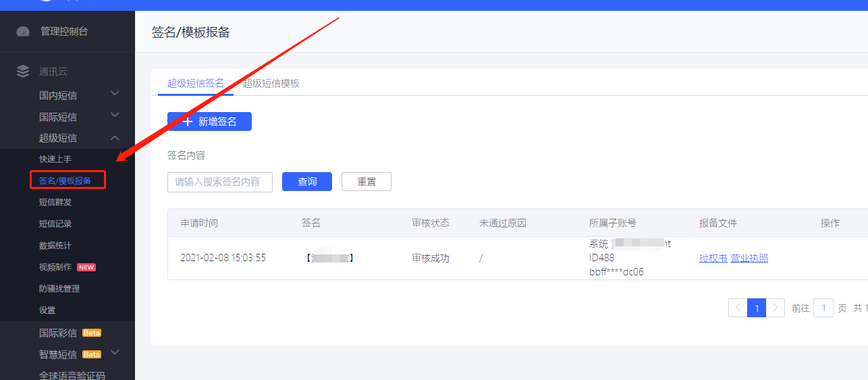
Task: Click the 通讯云 section label
Action: 53,72
